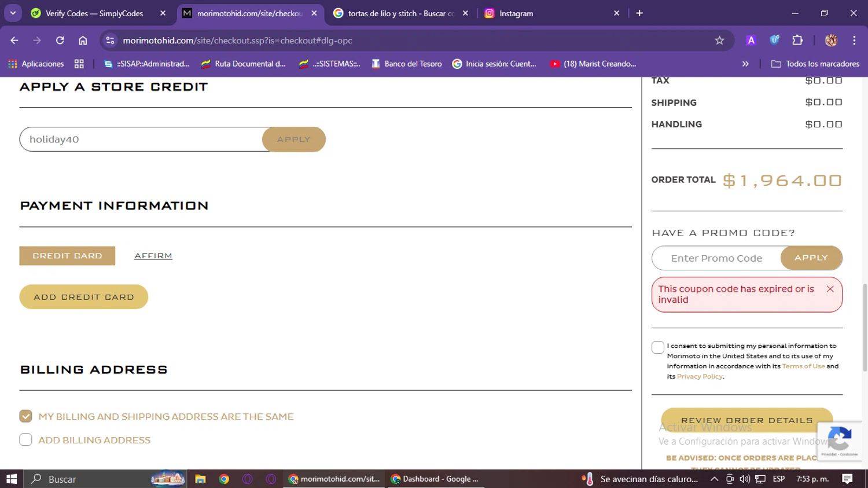This screenshot has width=868, height=488.
Task: Open the tab groups grid icon
Action: (79, 64)
